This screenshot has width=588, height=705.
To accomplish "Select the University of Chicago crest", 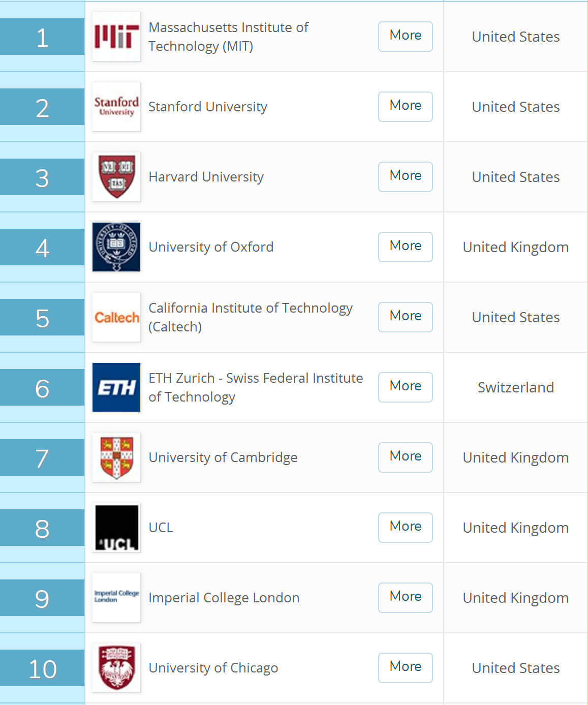I will pyautogui.click(x=116, y=668).
